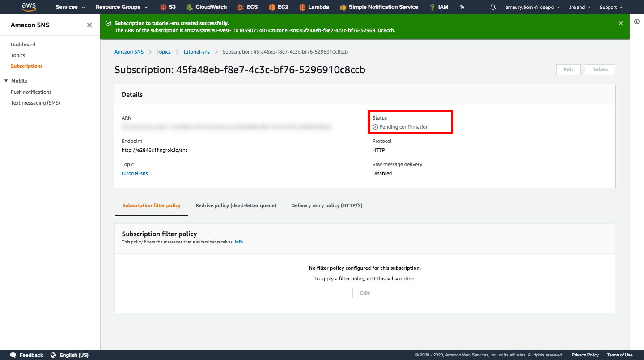
Task: Open the IAM shortcut icon
Action: [432, 7]
